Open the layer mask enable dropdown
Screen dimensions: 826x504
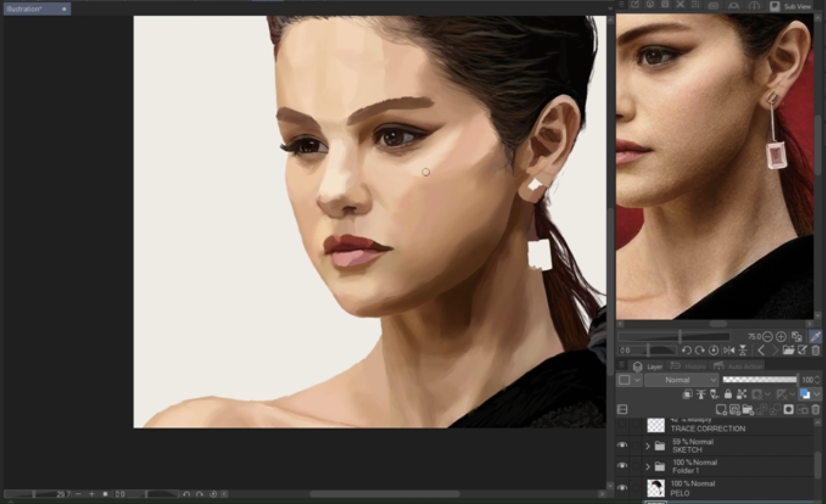[768, 394]
